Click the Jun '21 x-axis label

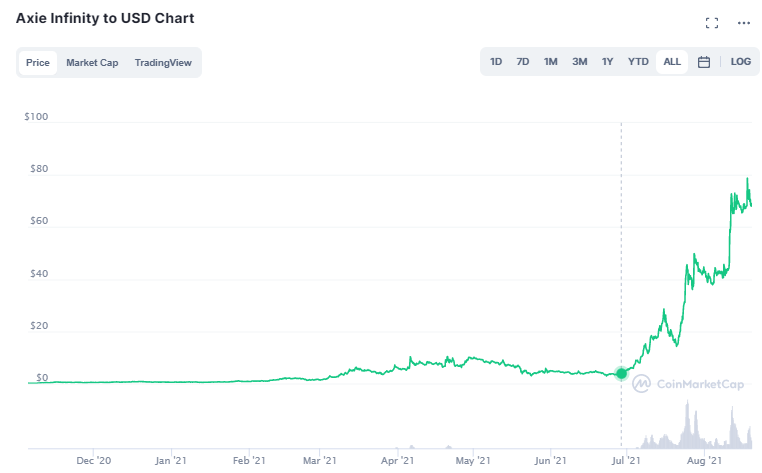click(x=551, y=460)
